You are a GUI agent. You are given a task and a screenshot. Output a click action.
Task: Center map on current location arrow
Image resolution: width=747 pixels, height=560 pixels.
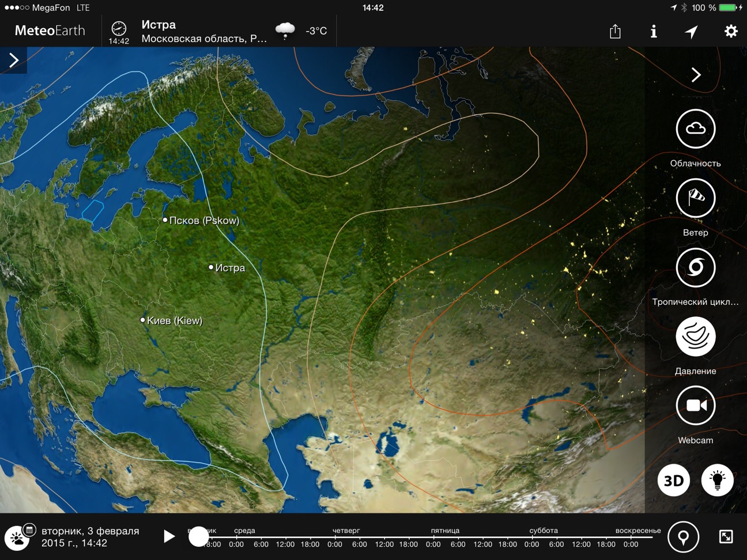(x=691, y=31)
